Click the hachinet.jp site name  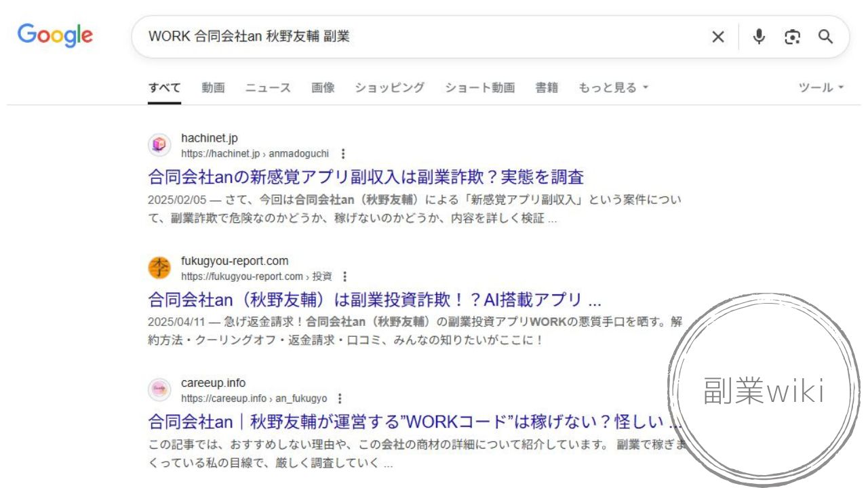[210, 138]
